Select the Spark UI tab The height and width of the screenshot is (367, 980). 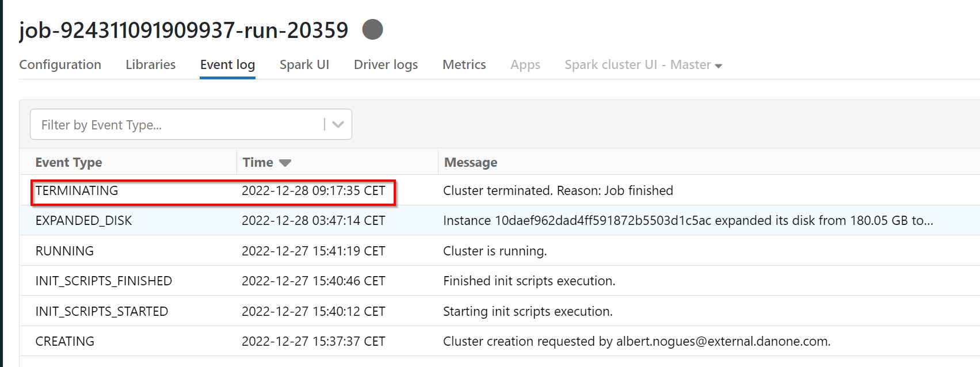[304, 64]
